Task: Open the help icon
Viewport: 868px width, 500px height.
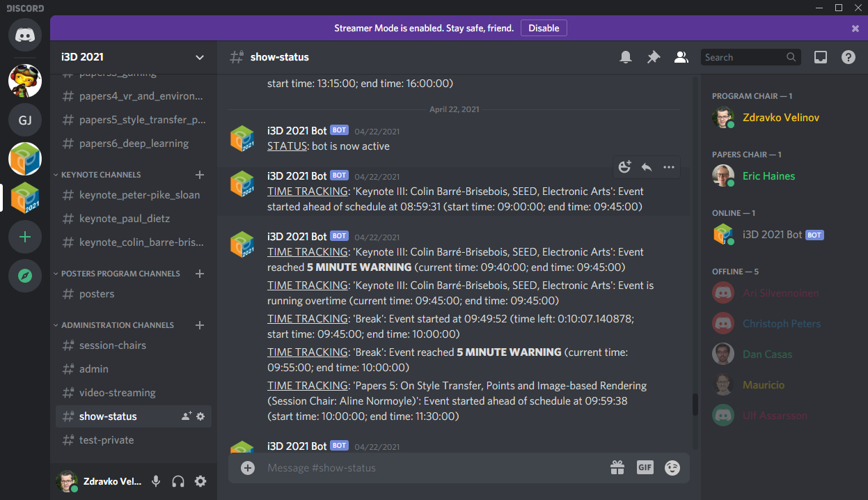Action: point(848,57)
